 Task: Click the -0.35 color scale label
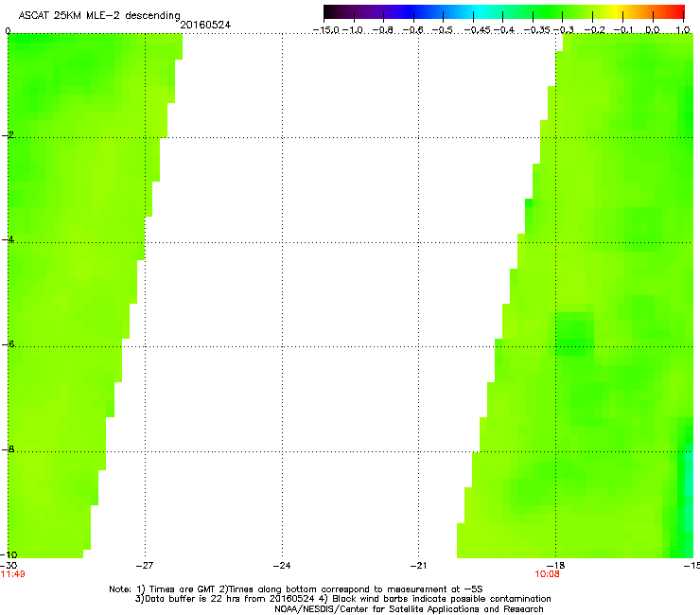pos(537,30)
